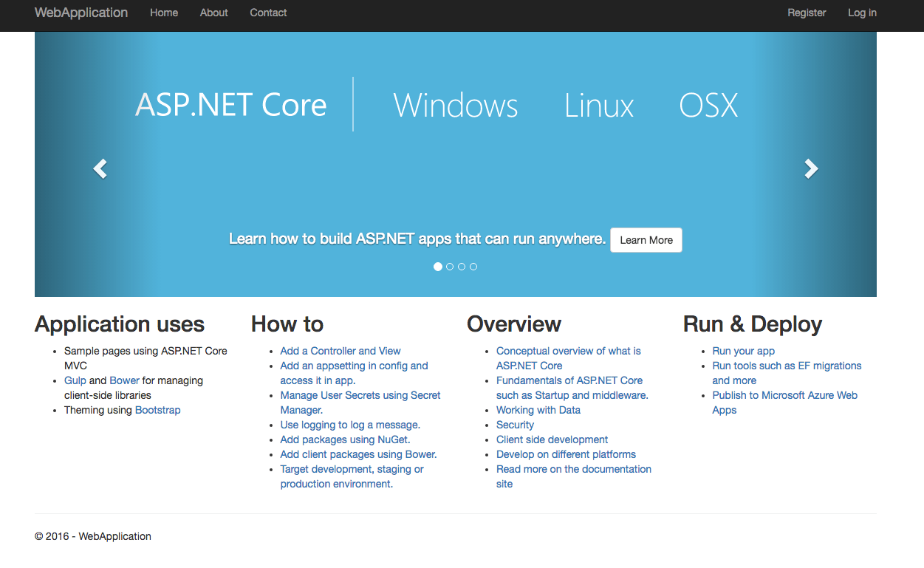
Task: Open Publish to Microsoft Azure Web Apps
Action: pyautogui.click(x=784, y=403)
